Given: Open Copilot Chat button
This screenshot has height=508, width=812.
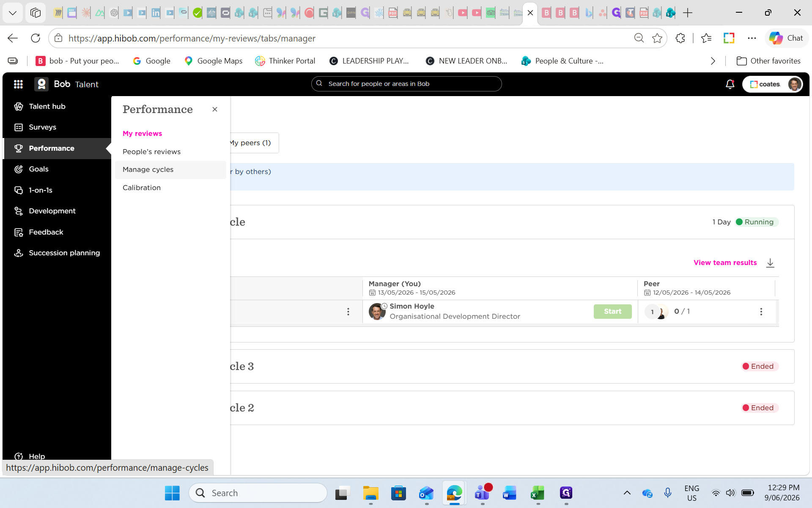Looking at the screenshot, I should (786, 39).
